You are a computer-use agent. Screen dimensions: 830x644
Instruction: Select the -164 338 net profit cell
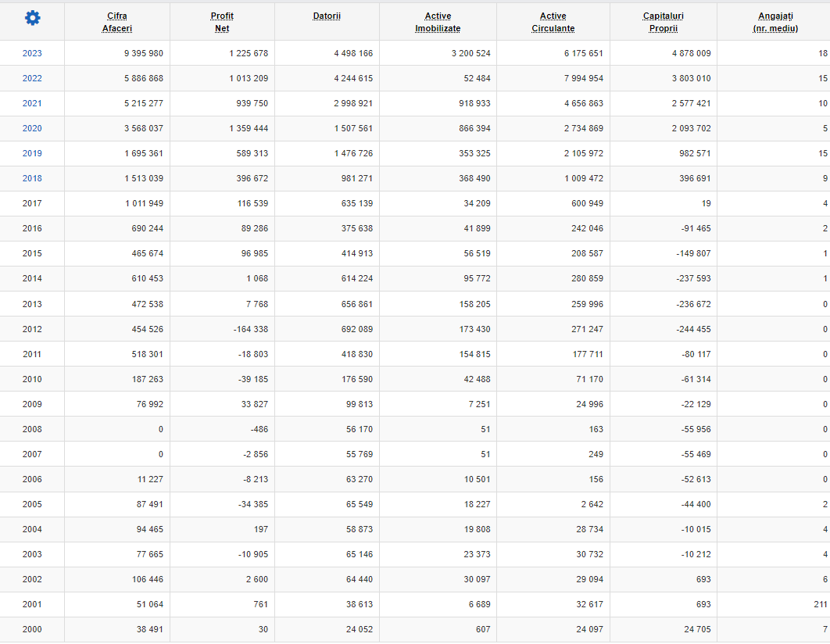click(x=222, y=329)
